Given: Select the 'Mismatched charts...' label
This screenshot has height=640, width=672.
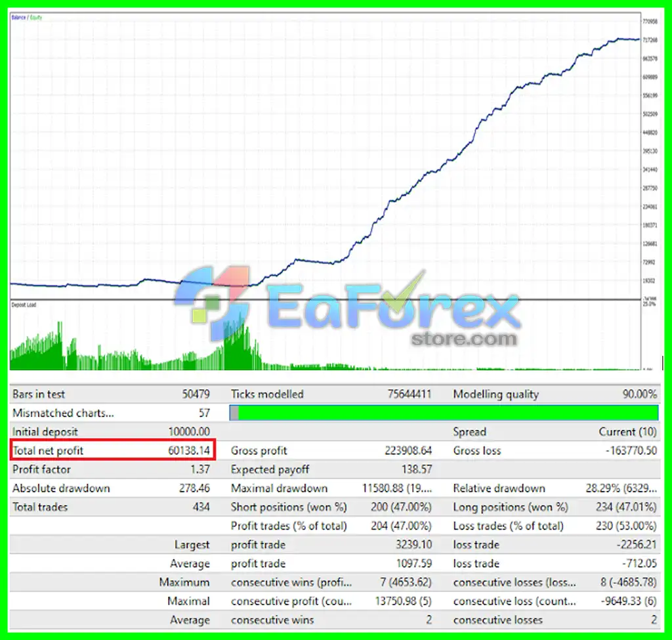Looking at the screenshot, I should coord(63,414).
